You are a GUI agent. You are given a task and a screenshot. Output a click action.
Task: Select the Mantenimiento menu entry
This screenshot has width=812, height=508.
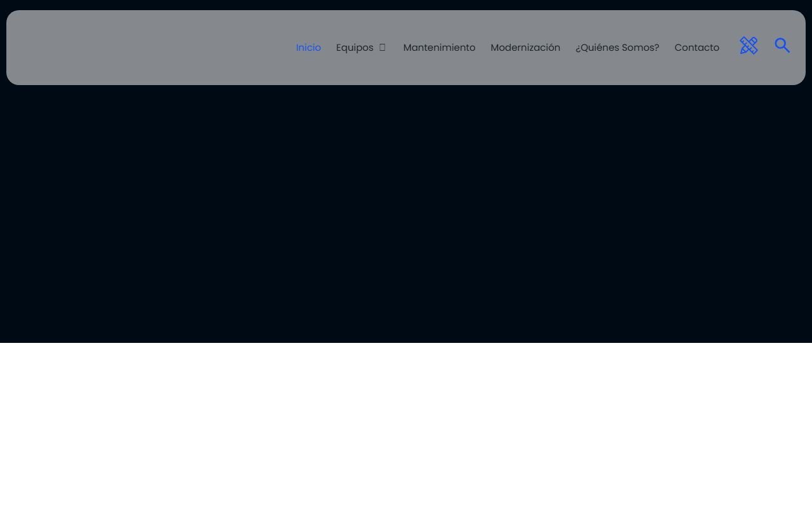click(x=439, y=48)
